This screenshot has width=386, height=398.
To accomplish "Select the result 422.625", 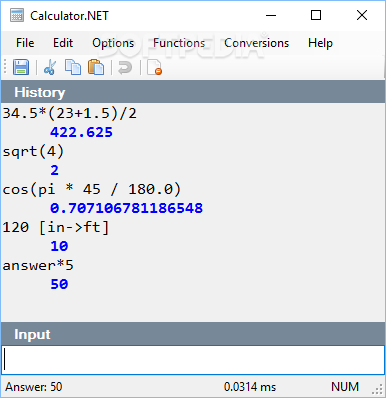I will (81, 132).
